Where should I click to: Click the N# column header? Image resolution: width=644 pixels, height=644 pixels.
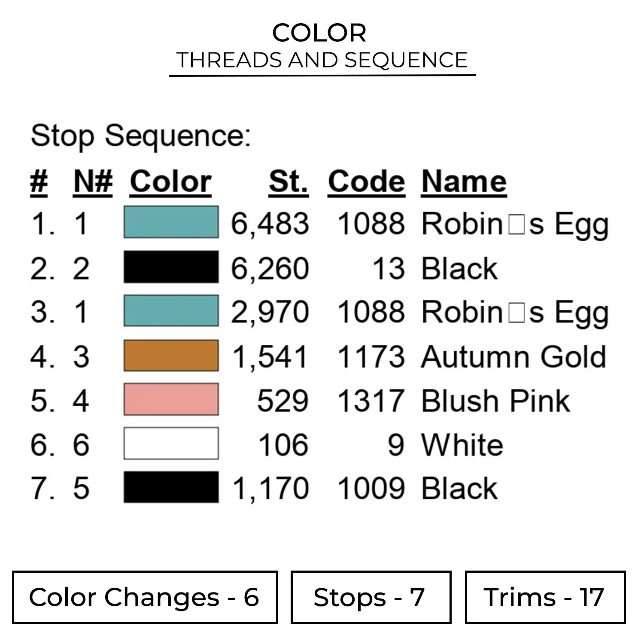point(93,182)
